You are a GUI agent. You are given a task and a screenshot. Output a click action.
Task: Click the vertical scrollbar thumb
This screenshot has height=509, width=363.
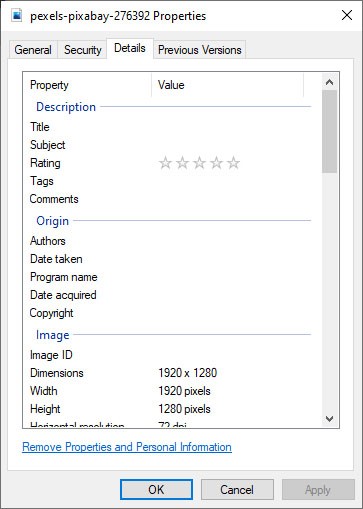pyautogui.click(x=329, y=131)
